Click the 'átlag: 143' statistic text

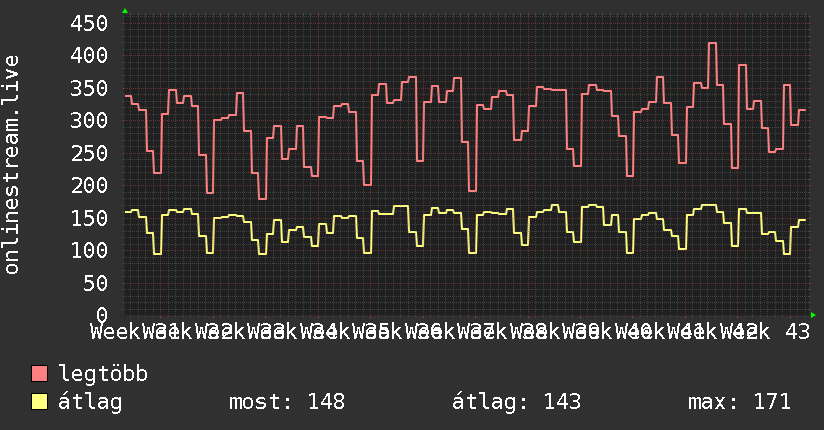pos(516,402)
